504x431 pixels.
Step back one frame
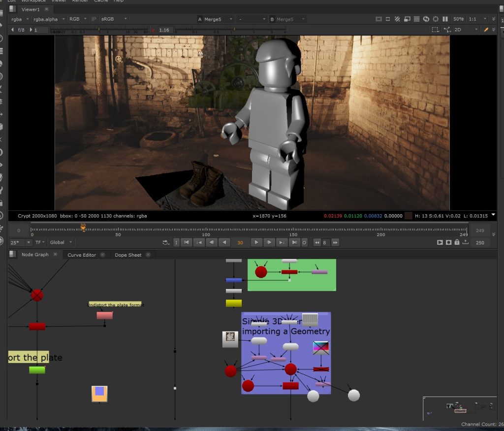pyautogui.click(x=212, y=242)
